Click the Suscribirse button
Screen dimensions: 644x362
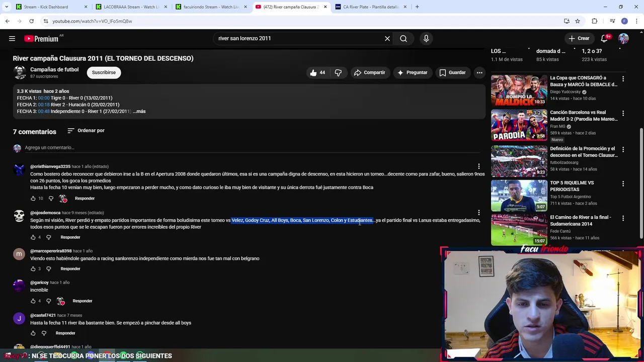point(104,72)
